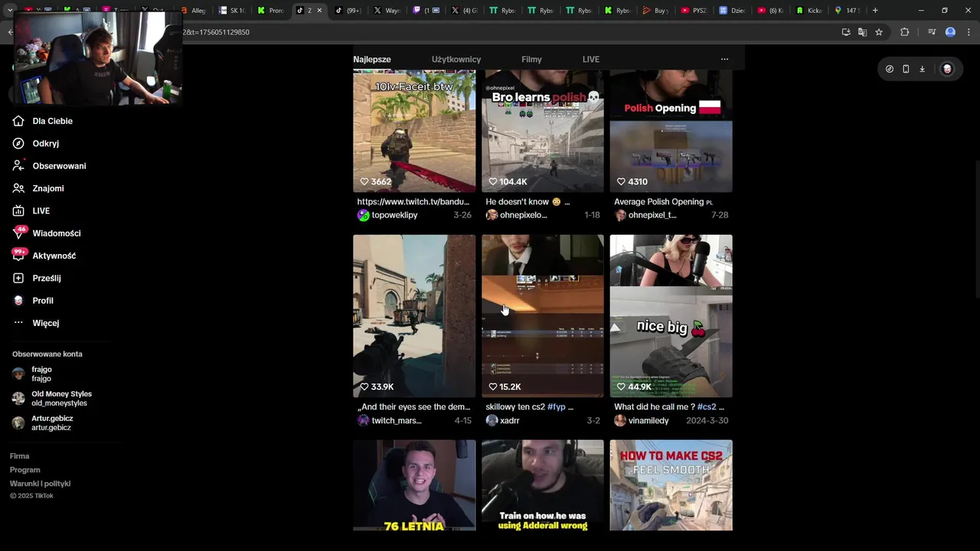Open the profile avatar in top-right toolbar
Screen dimensions: 980x551
[947, 69]
